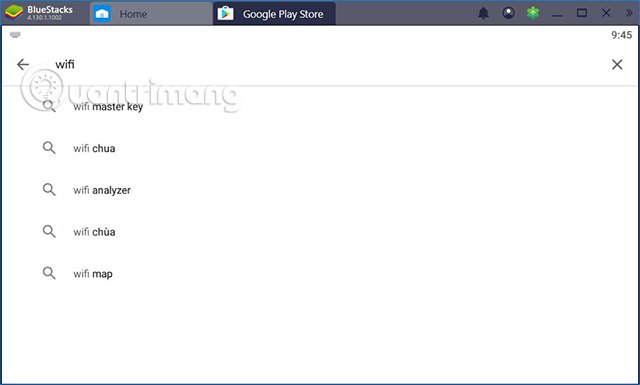Go back using the left arrow
The height and width of the screenshot is (385, 640).
pyautogui.click(x=23, y=64)
